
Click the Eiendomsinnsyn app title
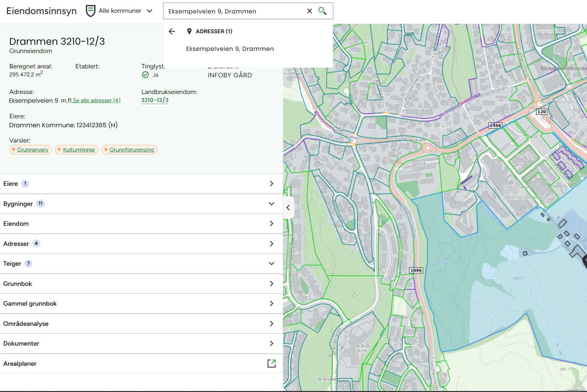[x=42, y=11]
